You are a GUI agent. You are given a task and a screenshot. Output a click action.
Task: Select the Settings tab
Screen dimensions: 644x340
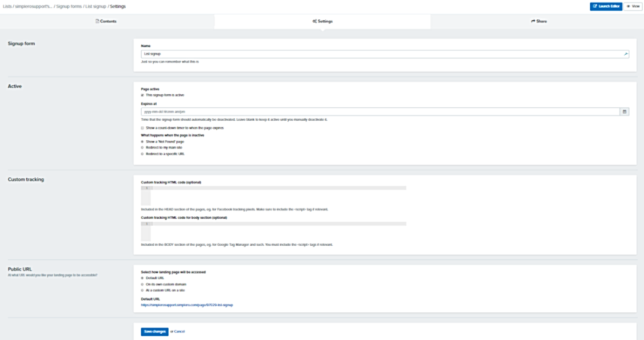(323, 21)
